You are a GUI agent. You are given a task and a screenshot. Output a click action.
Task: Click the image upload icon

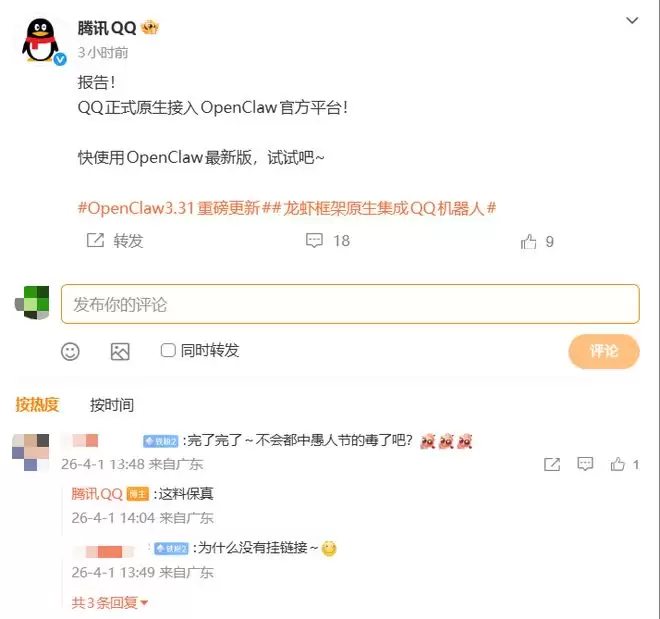click(120, 351)
